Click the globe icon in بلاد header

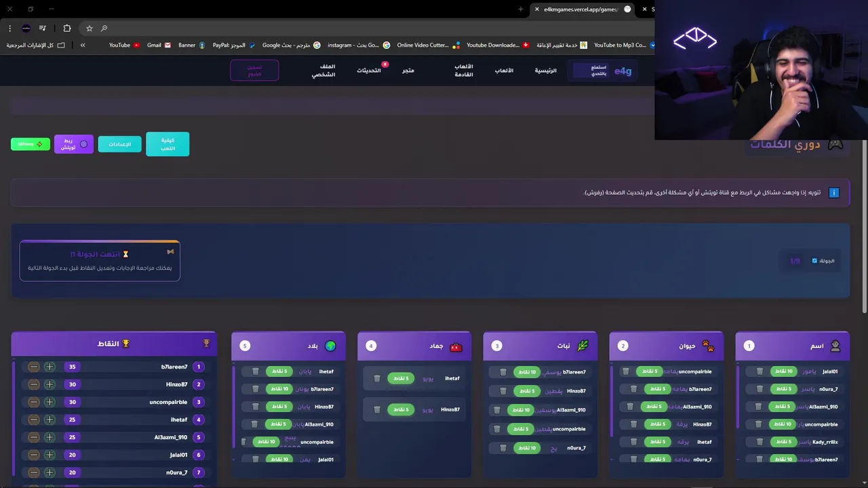(330, 346)
